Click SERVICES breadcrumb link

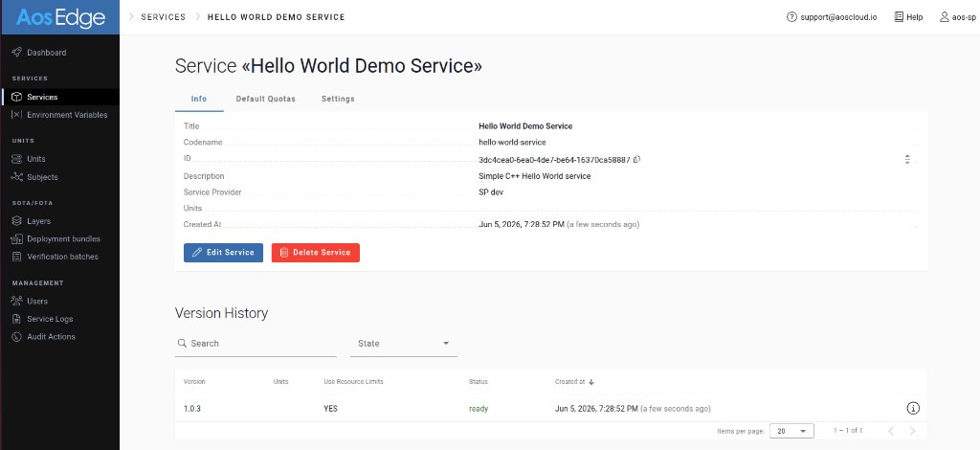(x=163, y=17)
